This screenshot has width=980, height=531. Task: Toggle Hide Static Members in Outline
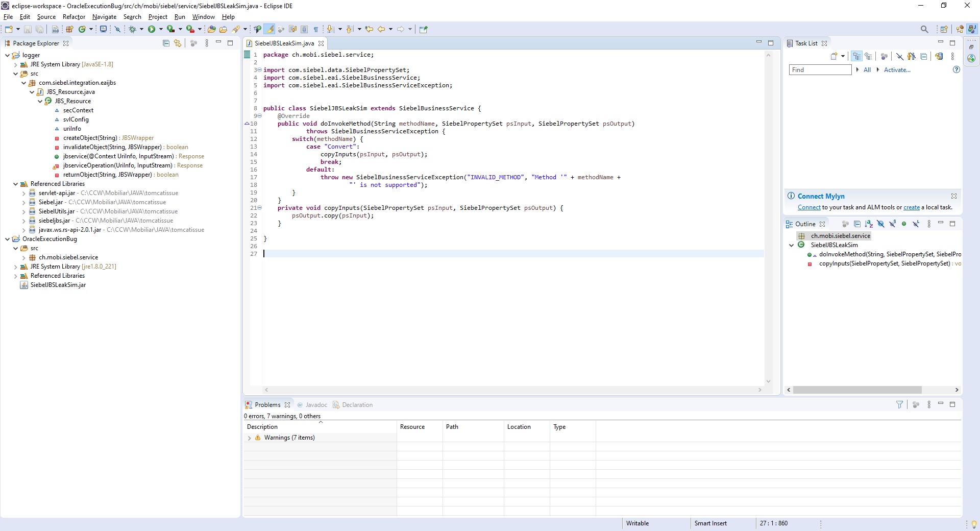tap(893, 224)
